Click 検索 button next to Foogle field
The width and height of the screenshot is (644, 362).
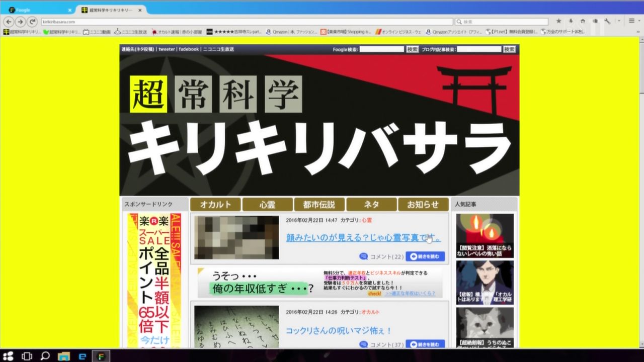click(412, 49)
